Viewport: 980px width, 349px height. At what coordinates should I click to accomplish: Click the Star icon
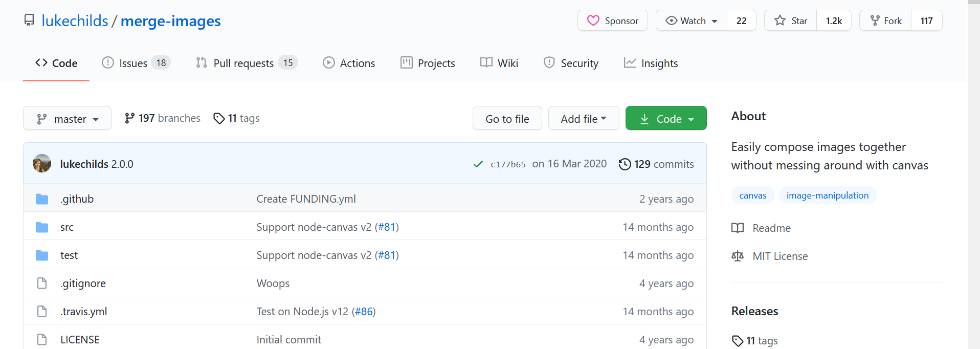779,20
